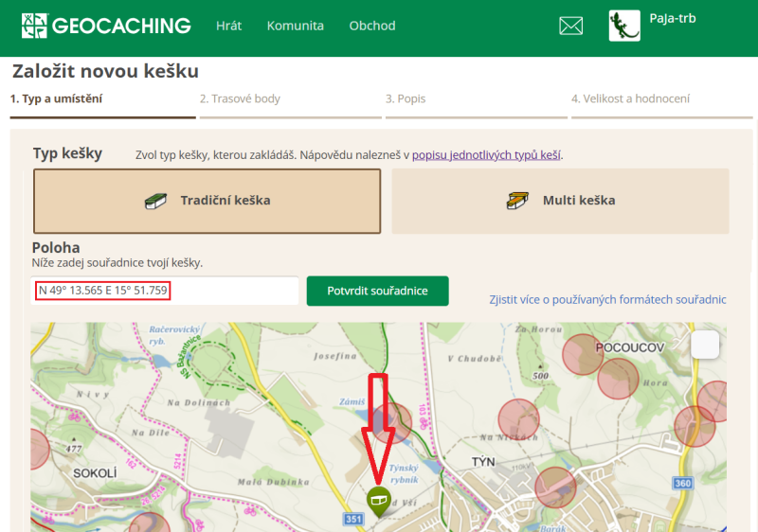
Task: Click the TÝN label on the map
Action: coord(483,462)
